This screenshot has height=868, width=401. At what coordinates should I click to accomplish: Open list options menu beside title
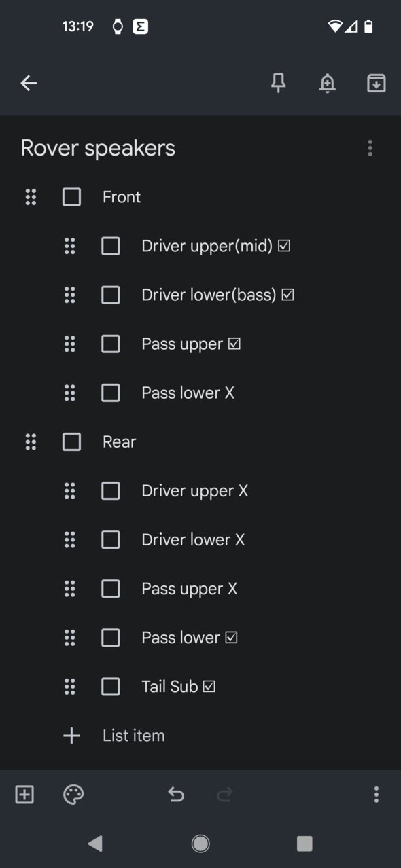(370, 148)
